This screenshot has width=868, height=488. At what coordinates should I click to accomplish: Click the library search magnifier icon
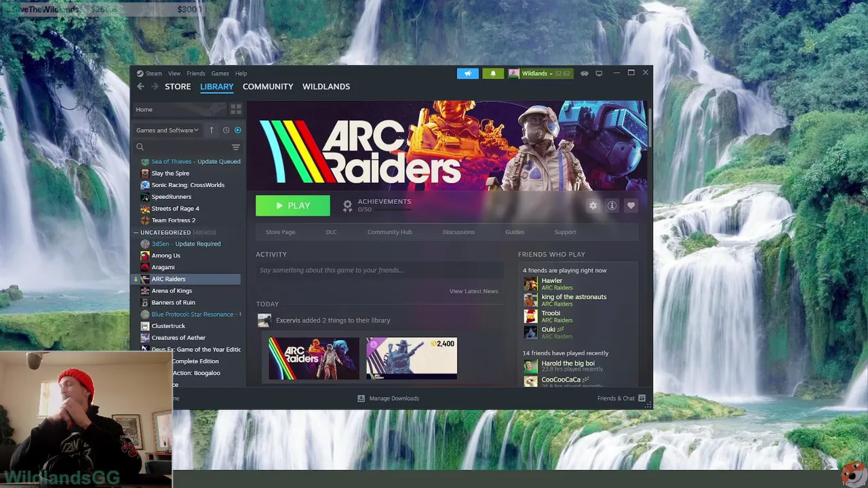140,147
